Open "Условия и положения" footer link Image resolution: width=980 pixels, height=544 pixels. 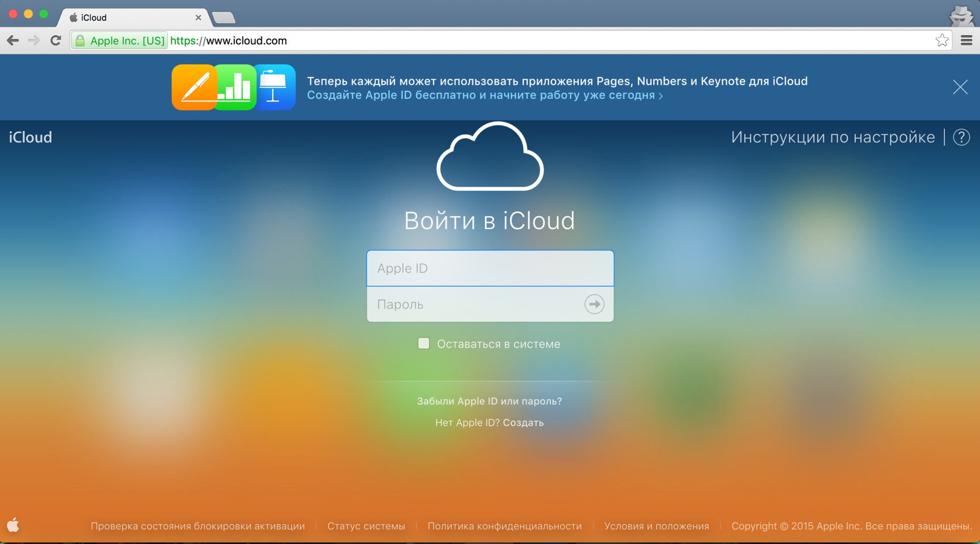[x=656, y=526]
